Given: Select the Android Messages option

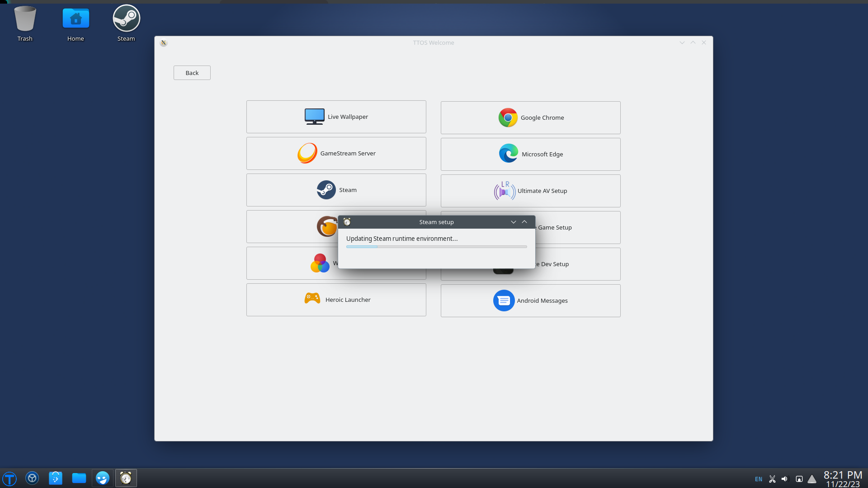Looking at the screenshot, I should [x=531, y=300].
